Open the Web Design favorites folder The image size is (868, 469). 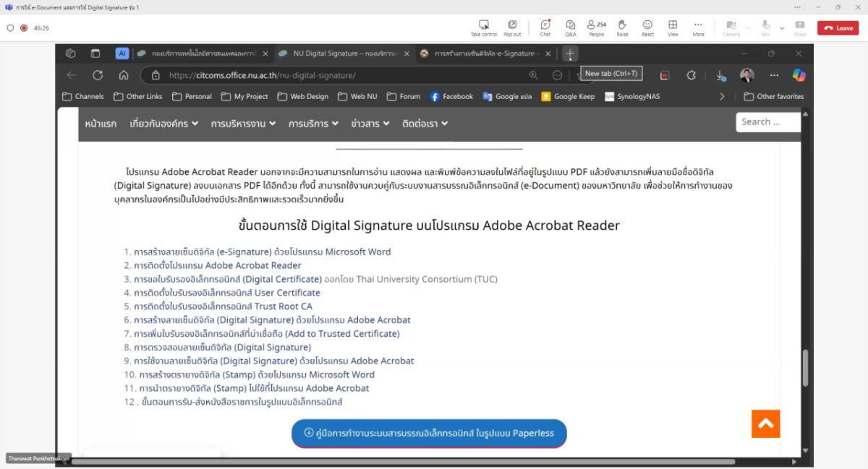302,96
